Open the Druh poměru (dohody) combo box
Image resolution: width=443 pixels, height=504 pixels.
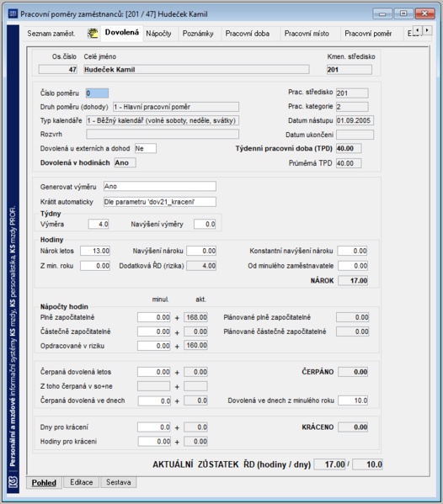click(x=176, y=107)
